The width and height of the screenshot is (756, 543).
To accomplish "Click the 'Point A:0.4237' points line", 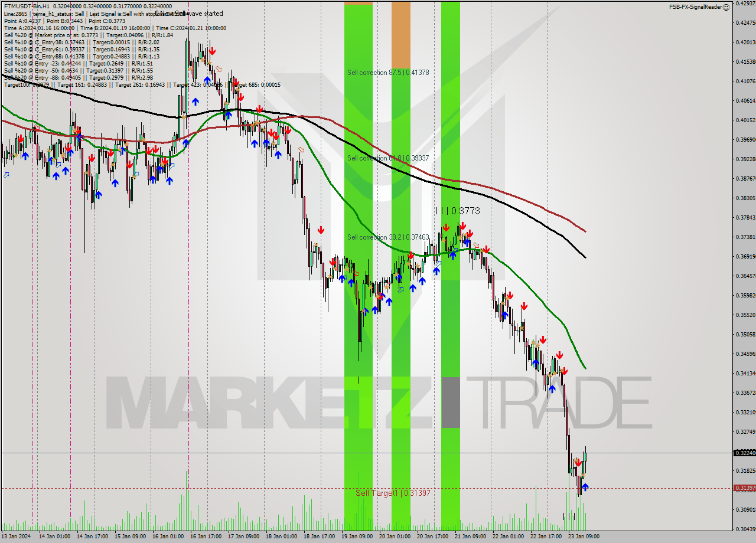I will click(64, 21).
